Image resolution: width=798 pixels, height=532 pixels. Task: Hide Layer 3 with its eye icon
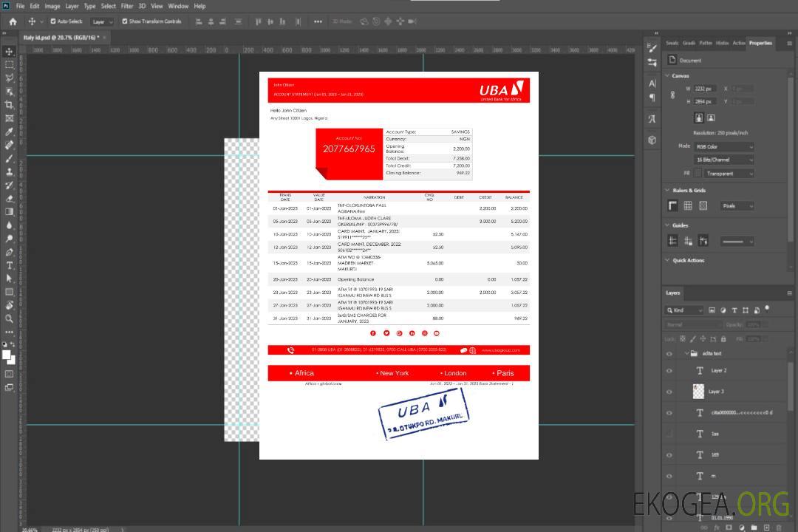(669, 392)
